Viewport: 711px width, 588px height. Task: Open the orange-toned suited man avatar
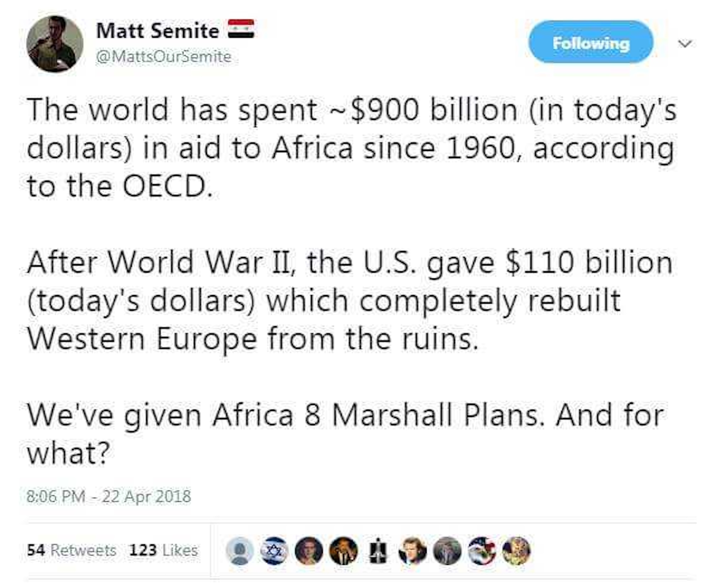point(343,551)
